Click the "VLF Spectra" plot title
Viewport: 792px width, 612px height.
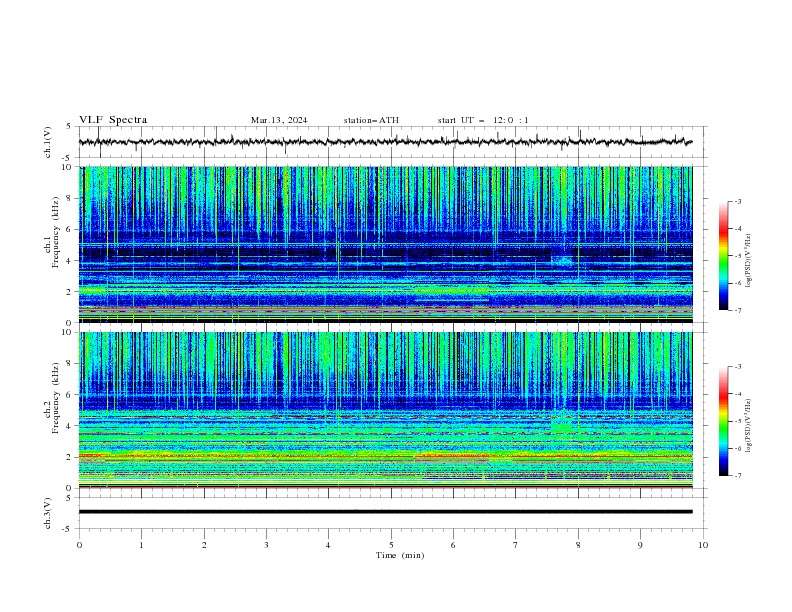(113, 120)
